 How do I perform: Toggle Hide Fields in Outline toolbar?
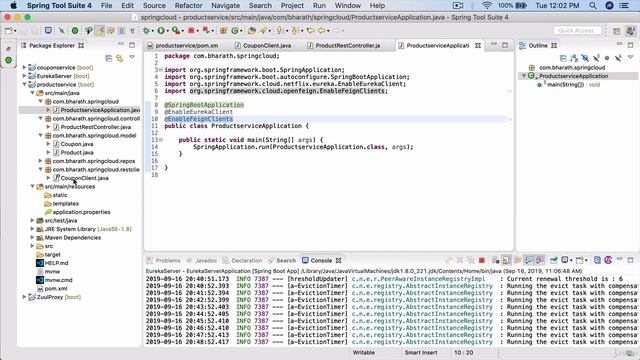pyautogui.click(x=585, y=58)
